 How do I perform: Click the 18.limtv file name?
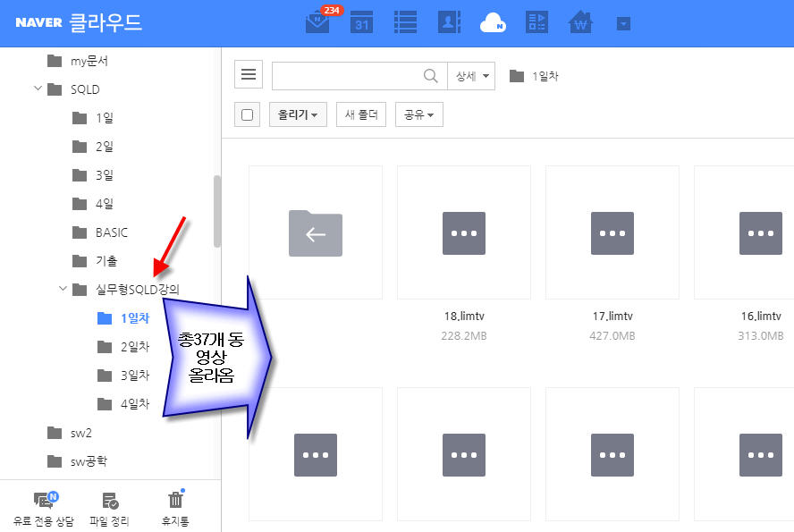(464, 317)
